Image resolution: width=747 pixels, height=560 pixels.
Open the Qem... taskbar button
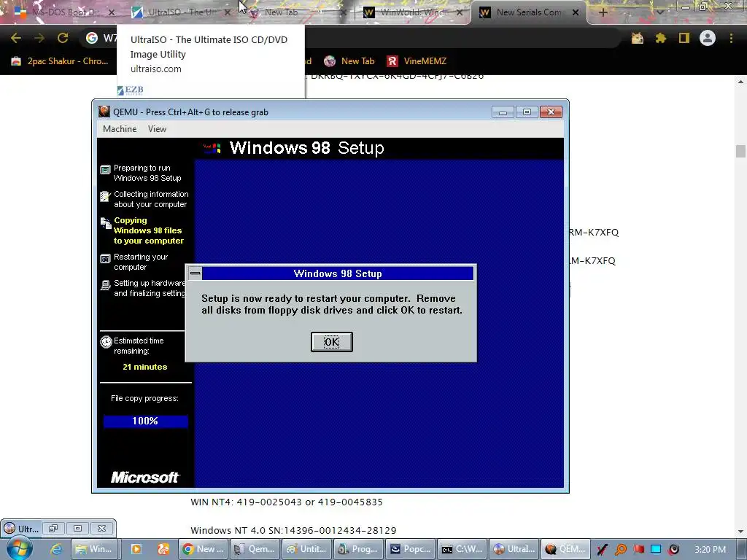[255, 549]
